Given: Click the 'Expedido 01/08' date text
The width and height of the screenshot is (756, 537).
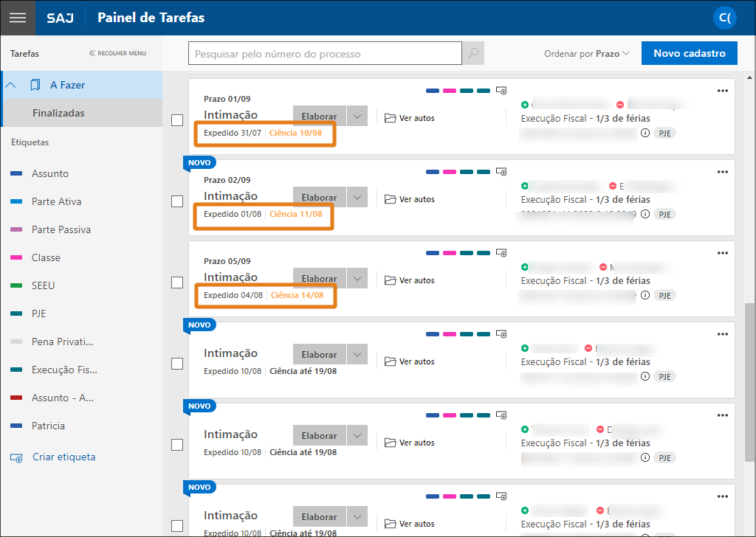Looking at the screenshot, I should click(233, 214).
